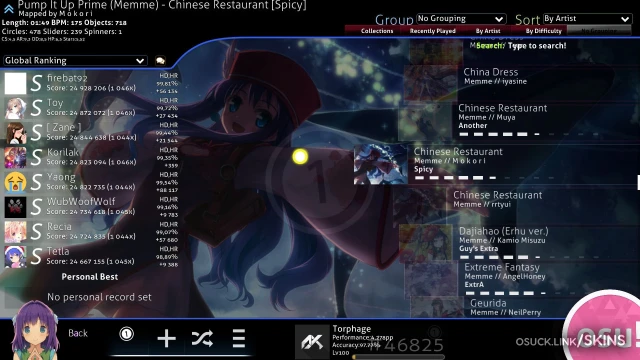Open WubWoofWolf's leaderboard score

91,207
